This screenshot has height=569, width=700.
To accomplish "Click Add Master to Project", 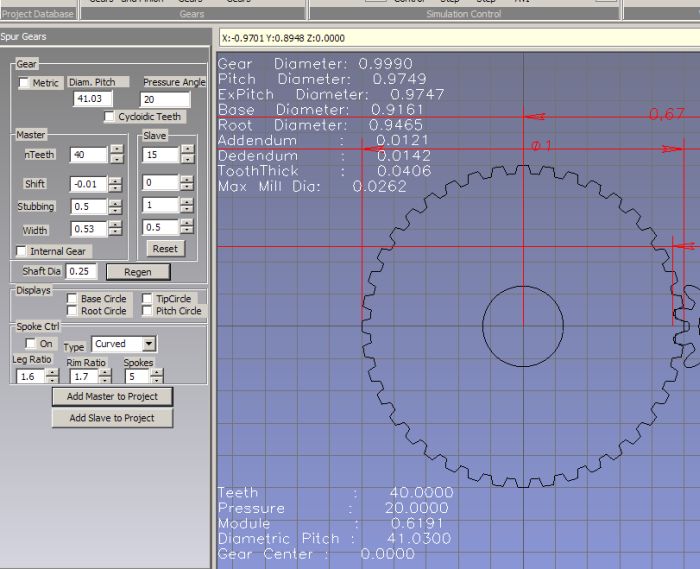I will coord(112,396).
